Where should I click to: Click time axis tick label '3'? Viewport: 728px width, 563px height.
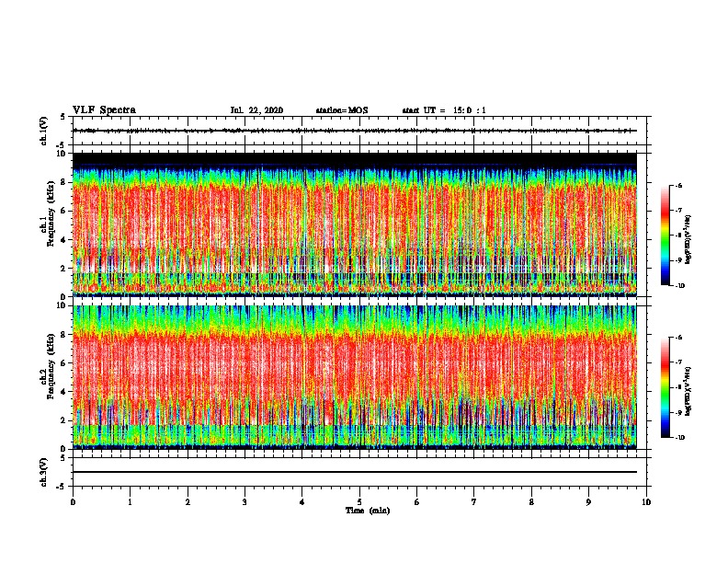click(x=245, y=502)
